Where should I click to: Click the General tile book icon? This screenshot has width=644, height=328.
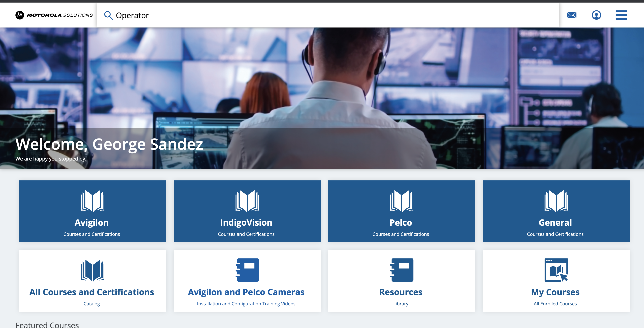(x=556, y=201)
